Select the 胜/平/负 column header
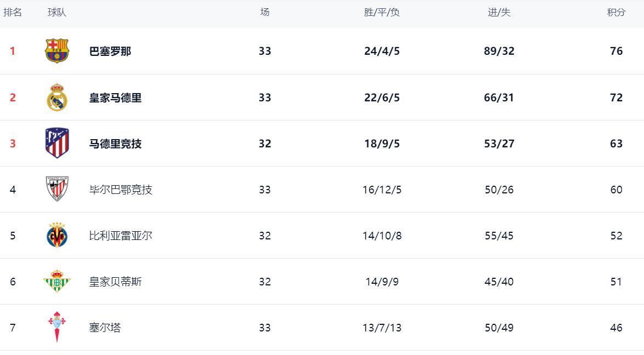 [x=382, y=12]
